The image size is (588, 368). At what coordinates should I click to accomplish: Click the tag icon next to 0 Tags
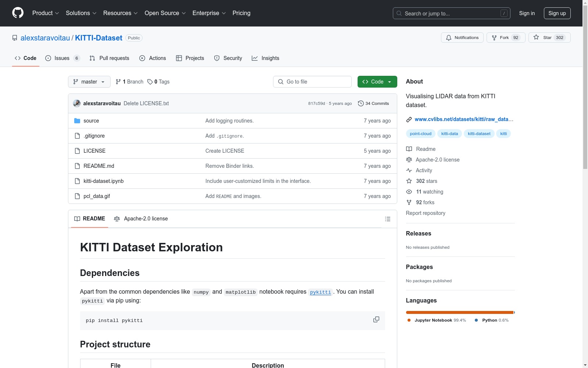[x=150, y=82]
